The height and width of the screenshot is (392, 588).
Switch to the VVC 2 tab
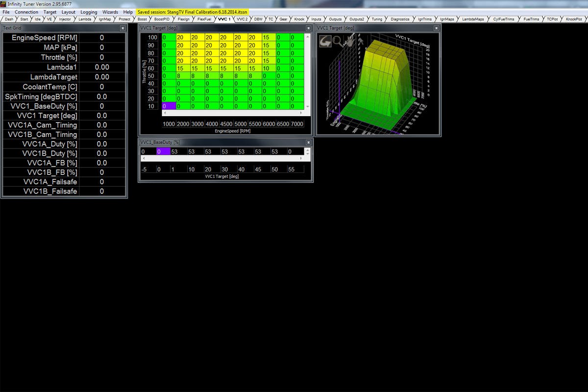click(x=242, y=19)
